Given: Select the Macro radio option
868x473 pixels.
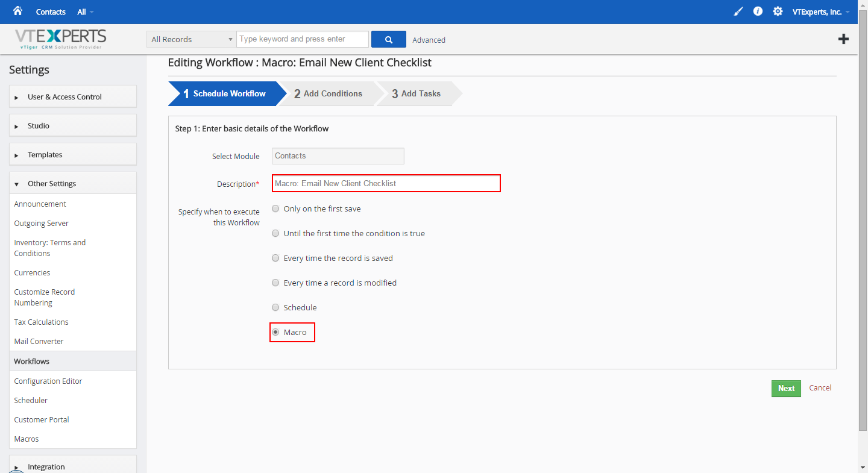Looking at the screenshot, I should (275, 332).
